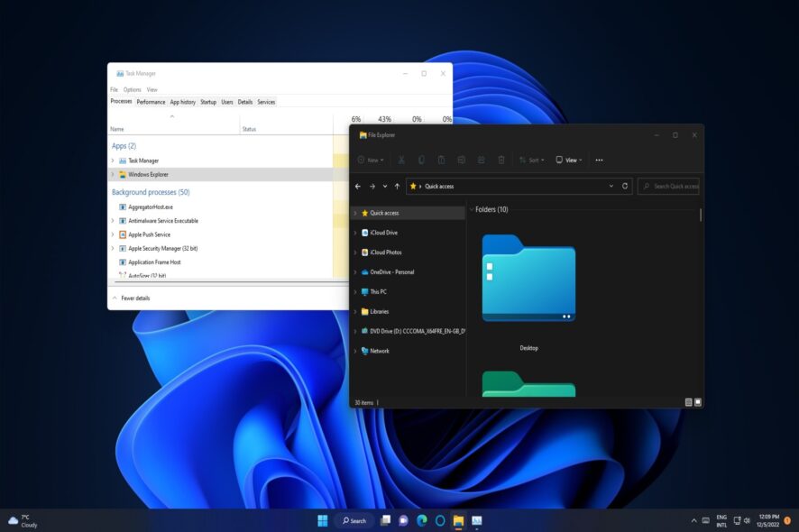Open Microsoft Edge from the taskbar
The width and height of the screenshot is (799, 532).
(421, 520)
